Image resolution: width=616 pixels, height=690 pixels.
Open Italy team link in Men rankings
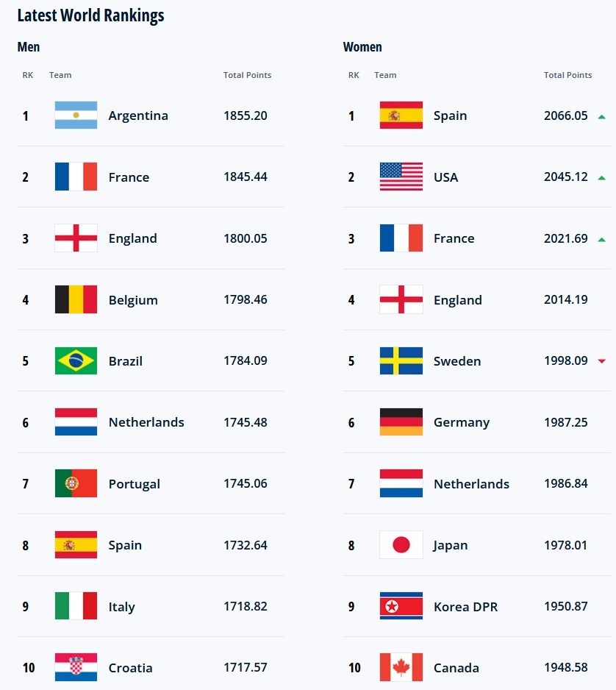[x=121, y=607]
